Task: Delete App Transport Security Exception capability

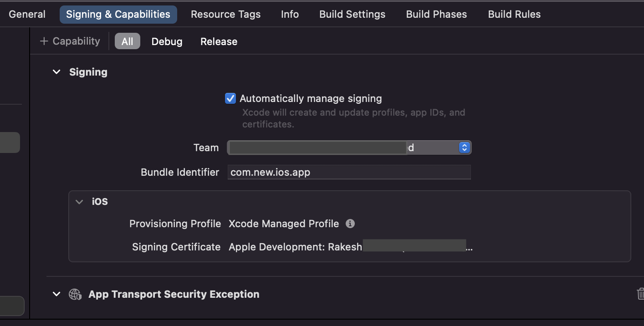Action: point(640,294)
